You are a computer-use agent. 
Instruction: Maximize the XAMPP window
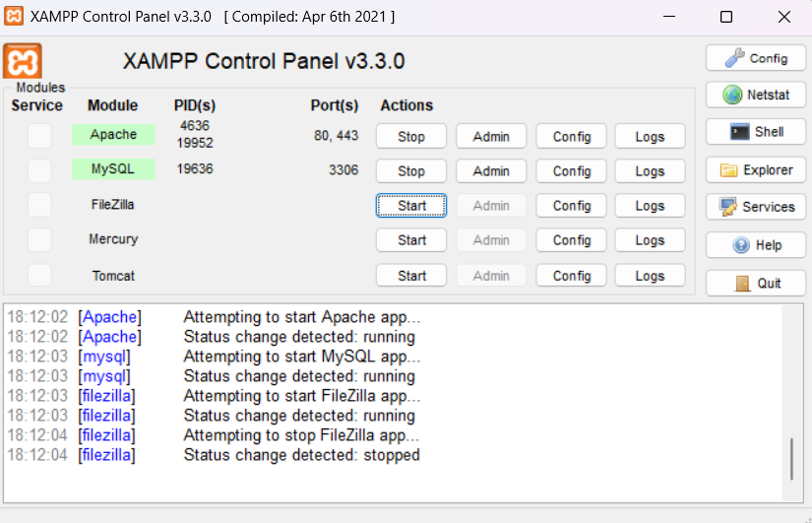tap(726, 17)
